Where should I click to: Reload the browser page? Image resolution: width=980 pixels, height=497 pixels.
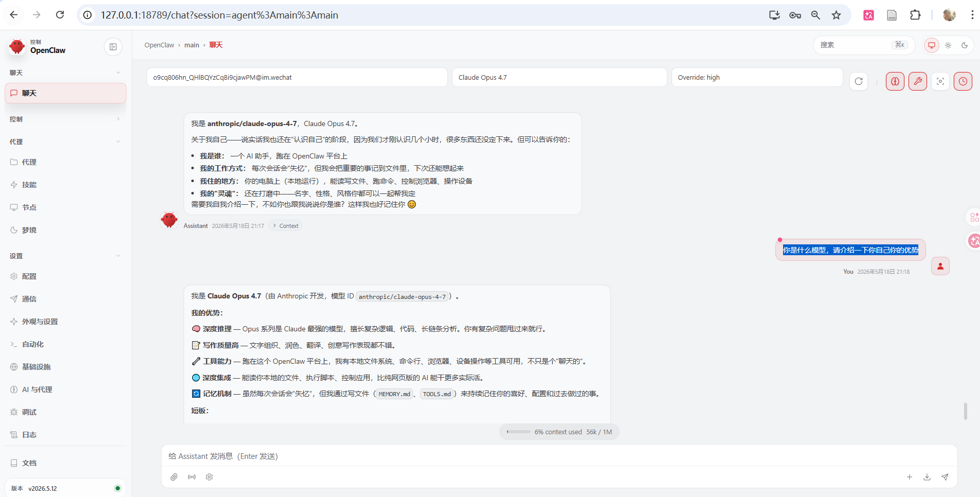click(x=60, y=15)
